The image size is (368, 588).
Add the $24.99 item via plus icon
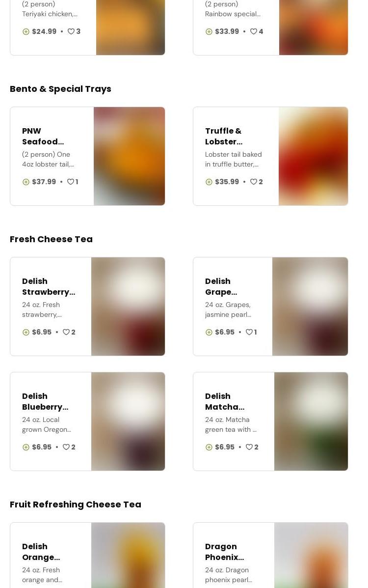tap(26, 31)
